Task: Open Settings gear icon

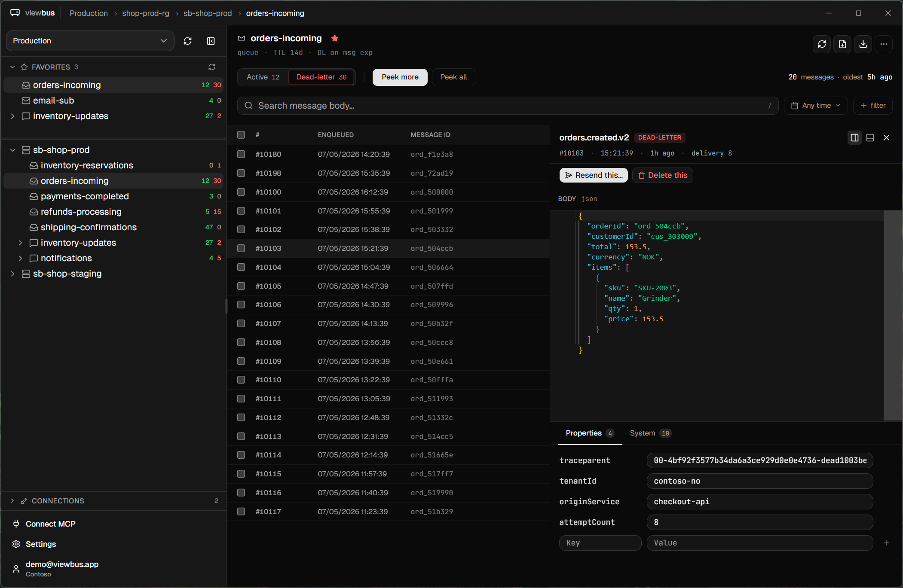Action: tap(16, 544)
